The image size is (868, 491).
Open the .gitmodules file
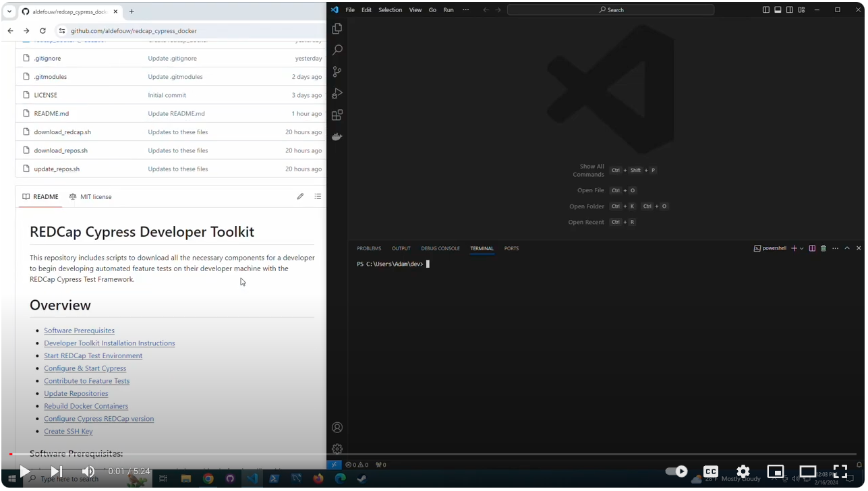pyautogui.click(x=51, y=76)
